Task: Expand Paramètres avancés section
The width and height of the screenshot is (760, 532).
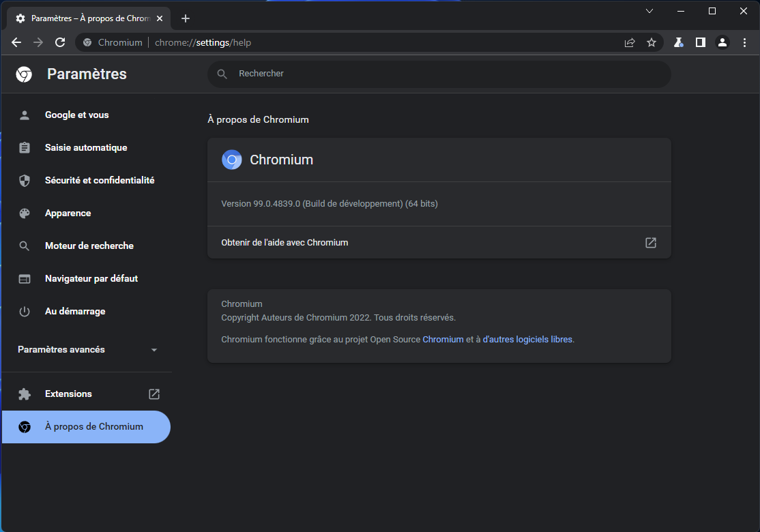Action: [87, 349]
